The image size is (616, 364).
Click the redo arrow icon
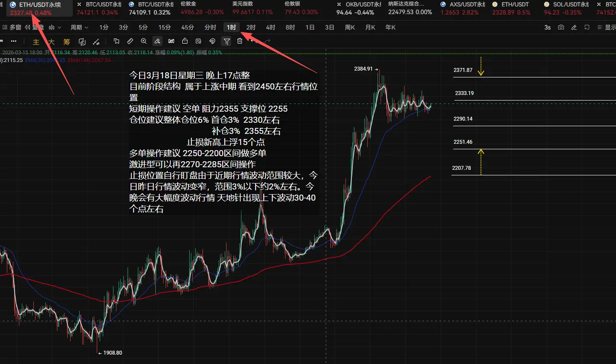[268, 41]
